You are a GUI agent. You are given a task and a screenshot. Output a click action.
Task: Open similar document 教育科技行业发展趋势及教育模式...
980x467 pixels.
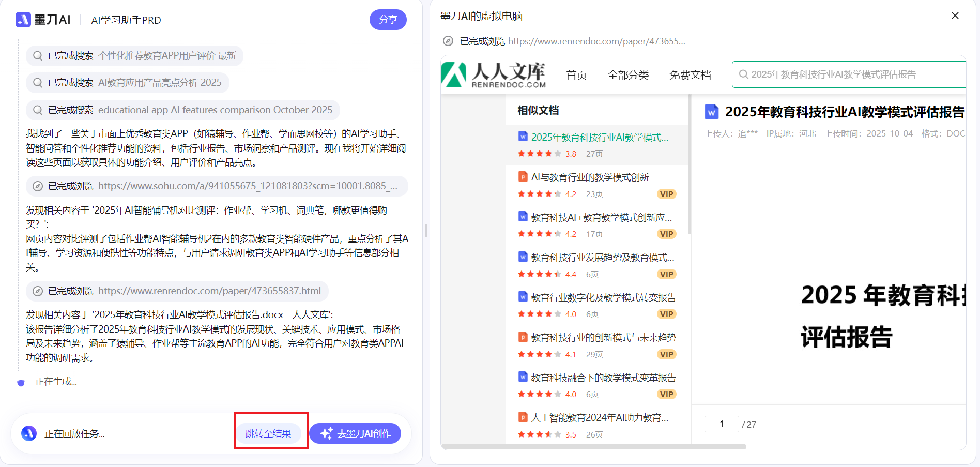[603, 257]
